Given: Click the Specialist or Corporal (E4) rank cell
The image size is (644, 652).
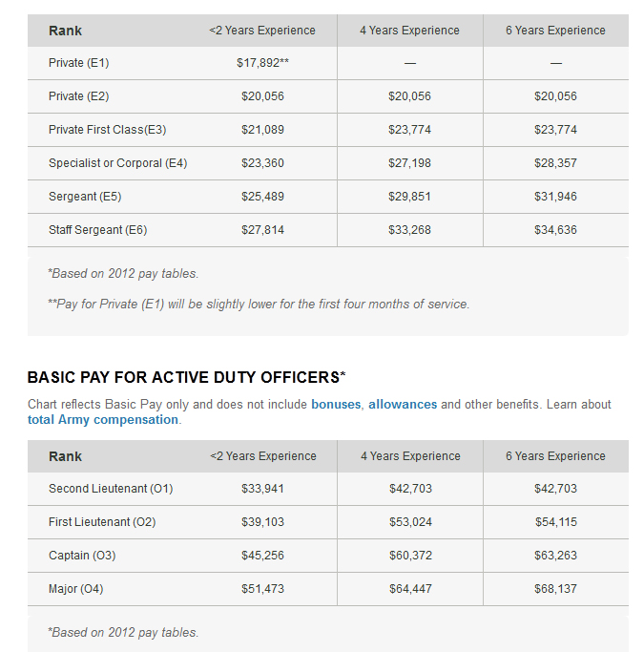Looking at the screenshot, I should pos(118,163).
